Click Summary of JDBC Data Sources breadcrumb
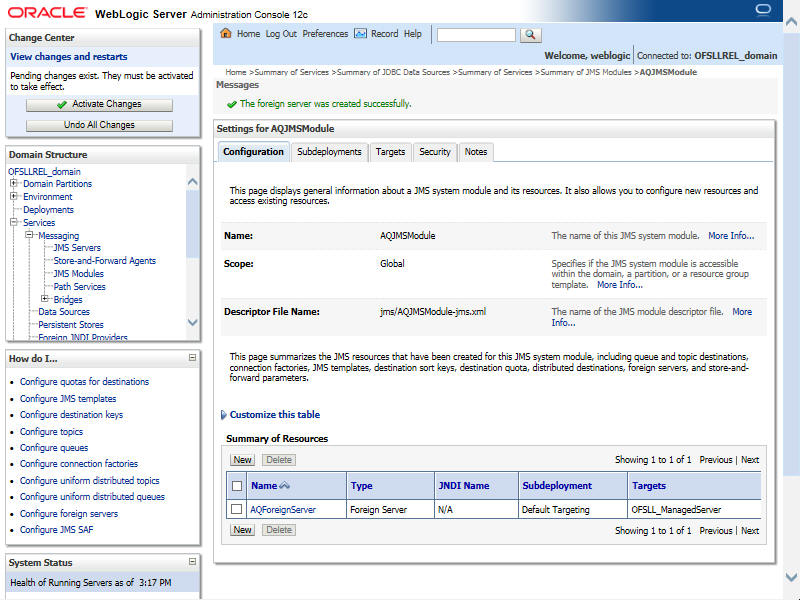 pyautogui.click(x=393, y=72)
